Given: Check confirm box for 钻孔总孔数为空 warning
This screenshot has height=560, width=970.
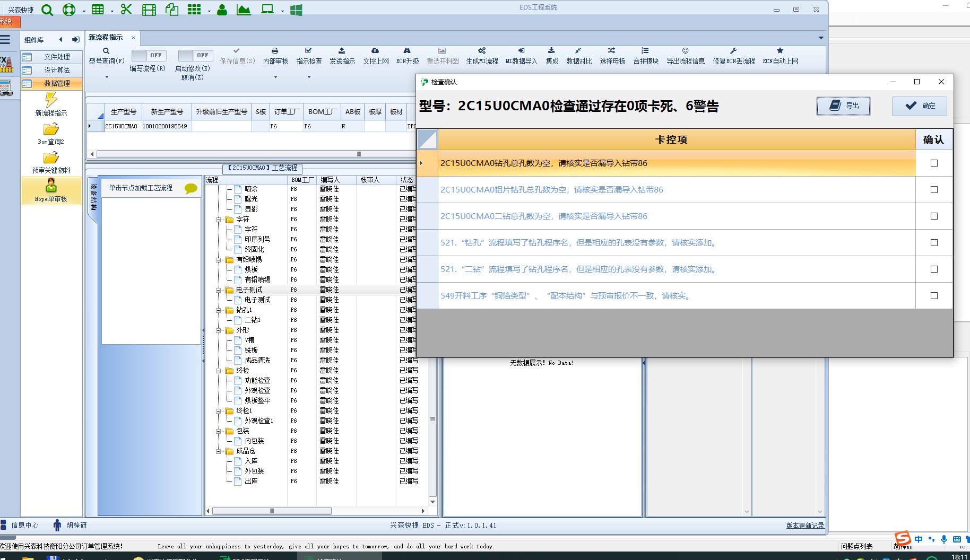Looking at the screenshot, I should coord(934,163).
